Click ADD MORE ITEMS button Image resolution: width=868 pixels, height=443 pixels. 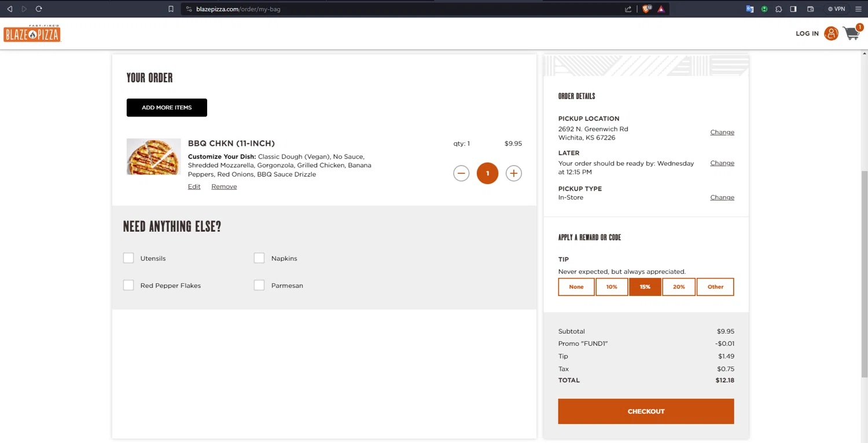tap(167, 108)
